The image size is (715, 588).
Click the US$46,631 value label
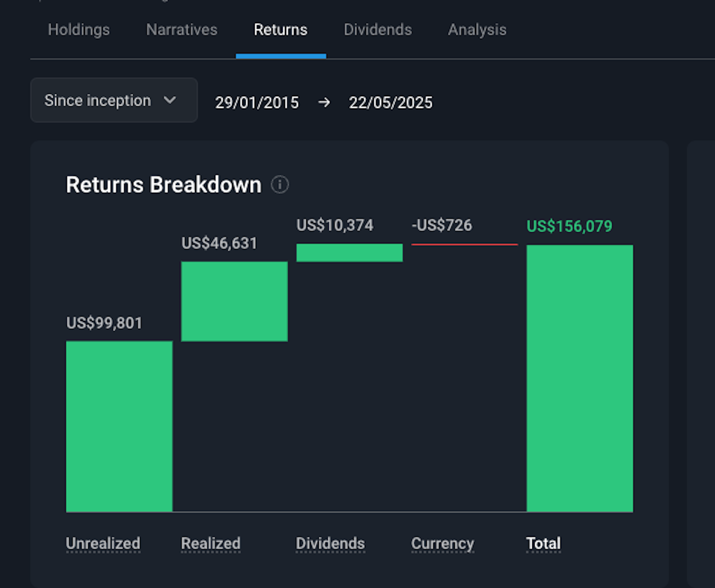pyautogui.click(x=219, y=243)
